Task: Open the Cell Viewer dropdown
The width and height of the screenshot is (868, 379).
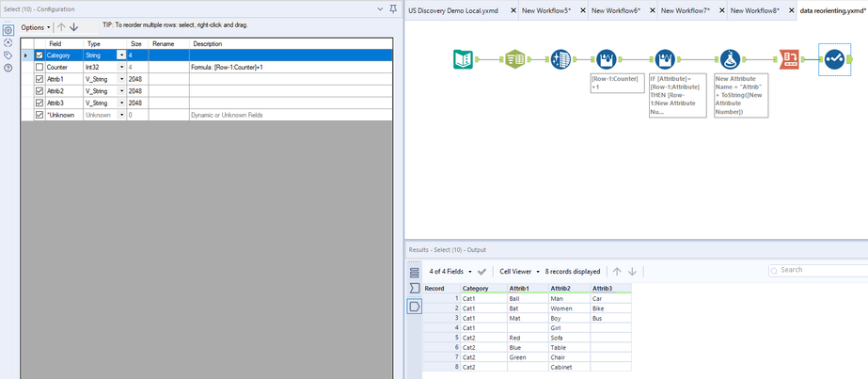Action: [x=519, y=271]
